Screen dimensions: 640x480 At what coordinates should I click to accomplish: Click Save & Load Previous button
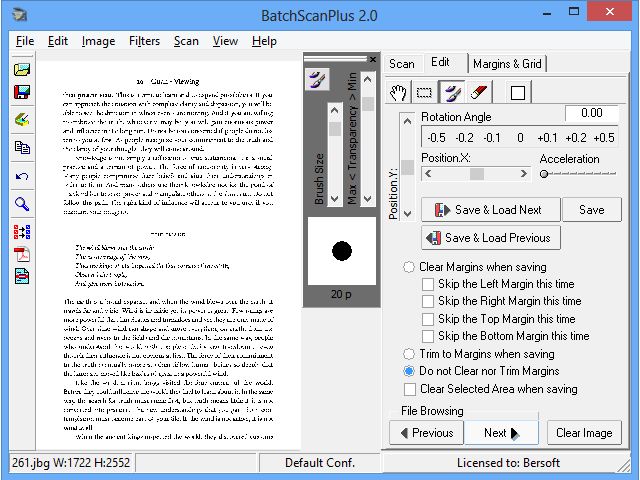coord(491,238)
